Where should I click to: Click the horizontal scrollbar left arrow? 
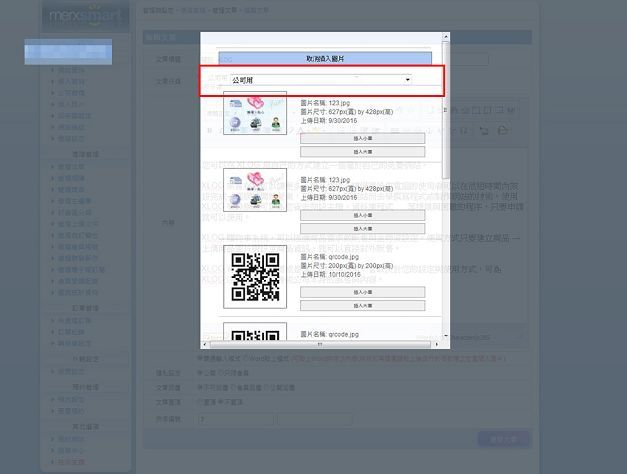tap(205, 344)
